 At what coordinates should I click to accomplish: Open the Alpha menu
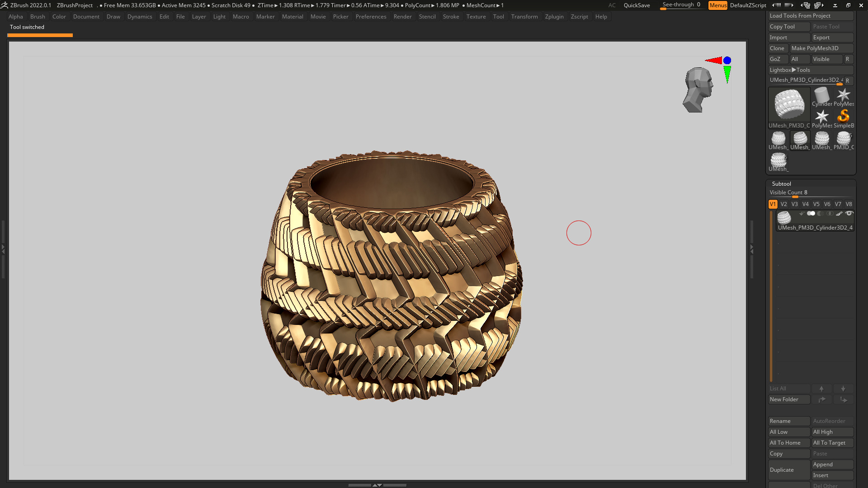click(16, 17)
